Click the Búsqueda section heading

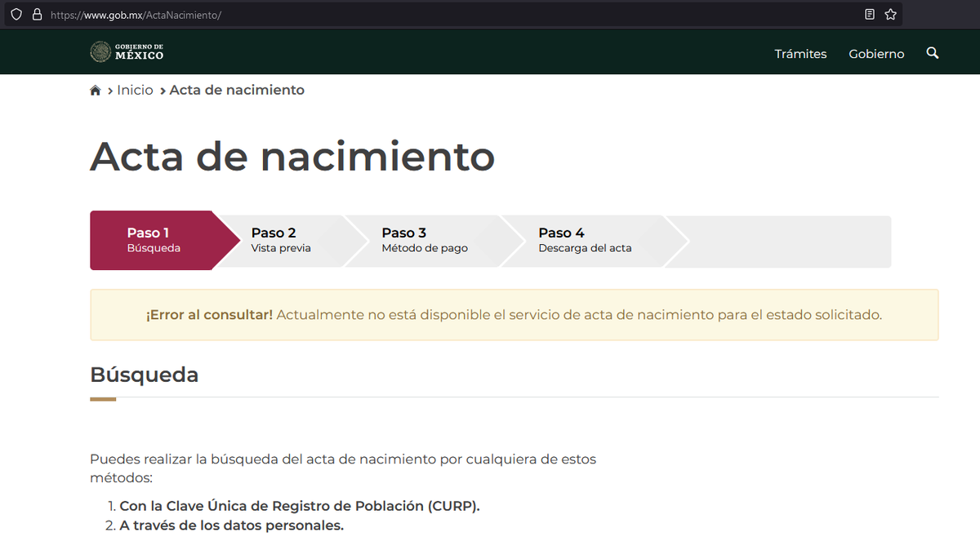pyautogui.click(x=144, y=375)
